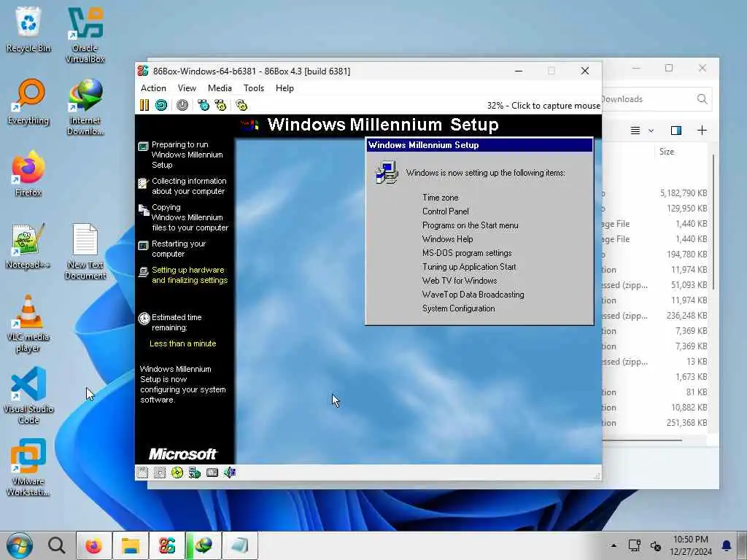Screen dimensions: 747x560
Task: Pause the 86Box emulation
Action: [x=144, y=105]
